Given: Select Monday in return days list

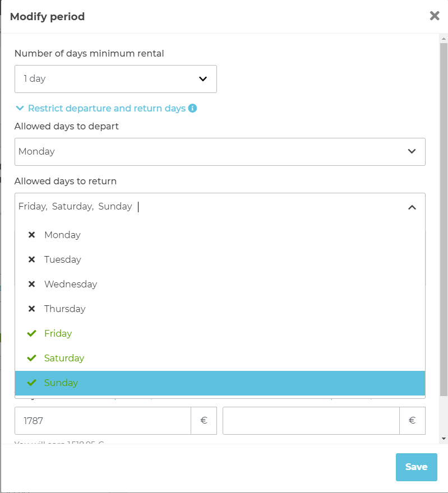Looking at the screenshot, I should 220,235.
